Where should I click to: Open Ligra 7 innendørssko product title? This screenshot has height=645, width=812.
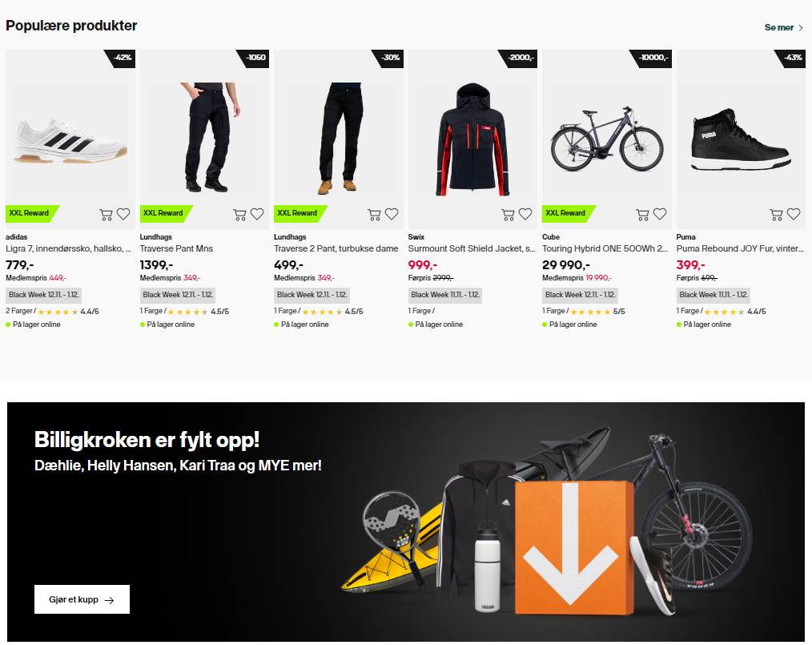pos(68,248)
